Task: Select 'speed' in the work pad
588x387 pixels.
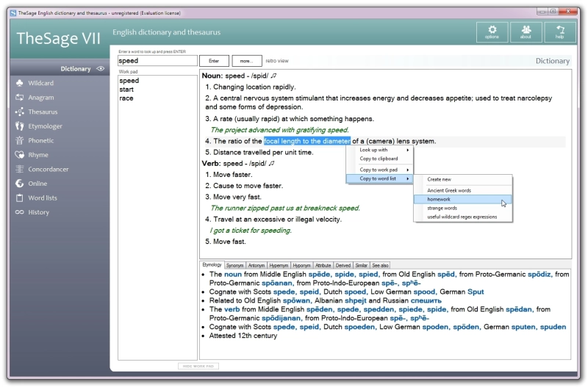Action: 129,81
